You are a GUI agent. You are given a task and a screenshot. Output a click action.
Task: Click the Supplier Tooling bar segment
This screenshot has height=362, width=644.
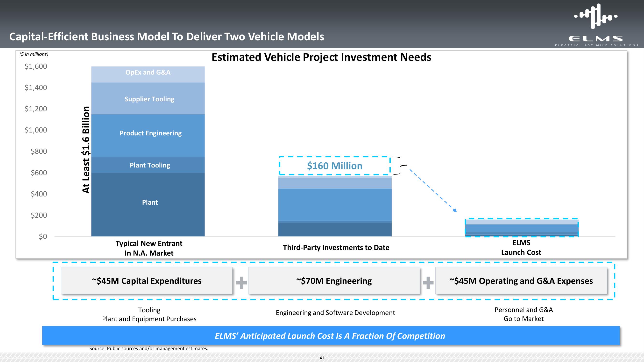[148, 98]
